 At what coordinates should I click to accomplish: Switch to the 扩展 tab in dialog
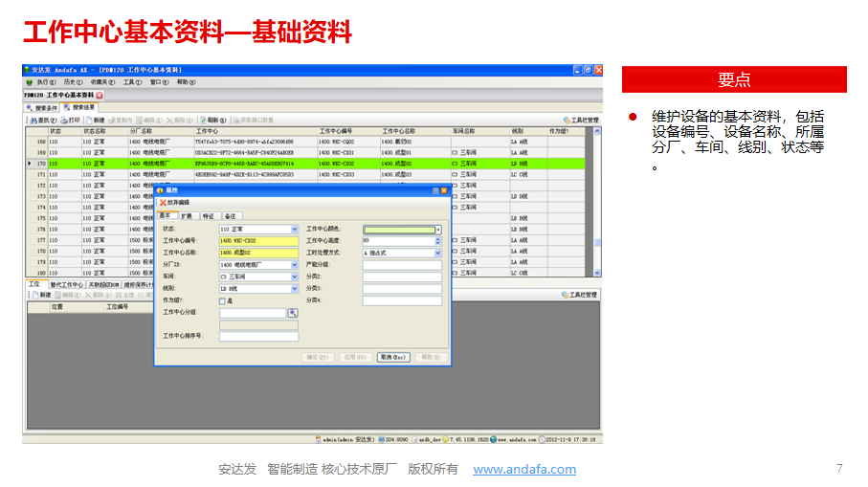coord(186,216)
